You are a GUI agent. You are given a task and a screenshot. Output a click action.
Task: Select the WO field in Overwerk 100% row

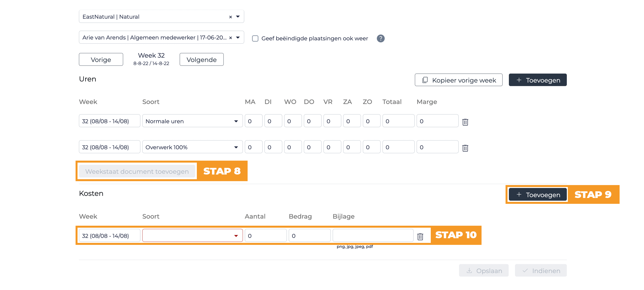pyautogui.click(x=293, y=147)
